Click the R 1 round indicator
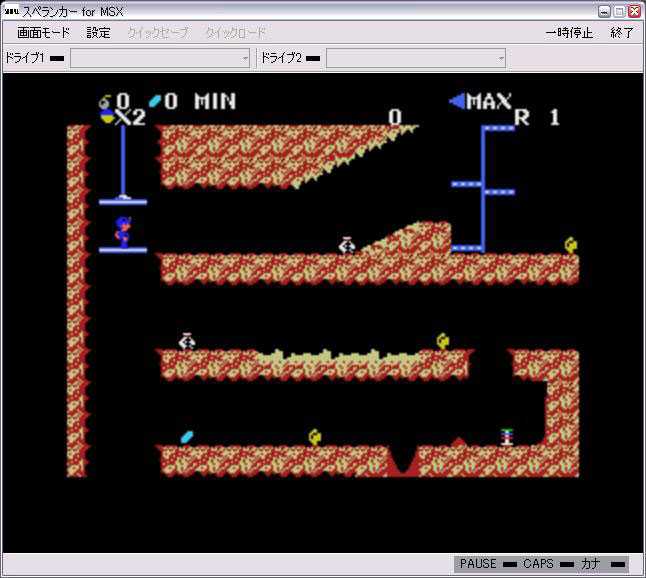This screenshot has height=578, width=646. click(537, 118)
